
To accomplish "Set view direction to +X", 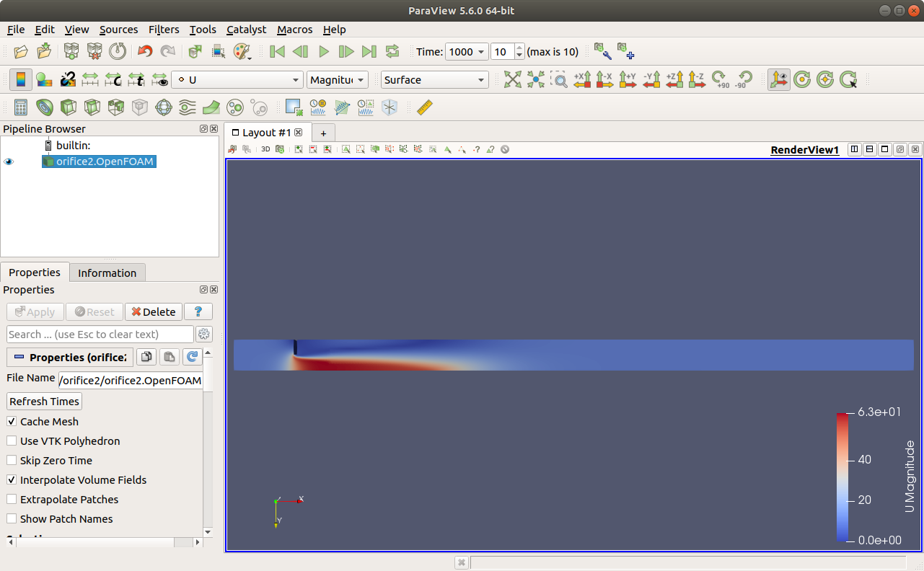I will tap(582, 79).
